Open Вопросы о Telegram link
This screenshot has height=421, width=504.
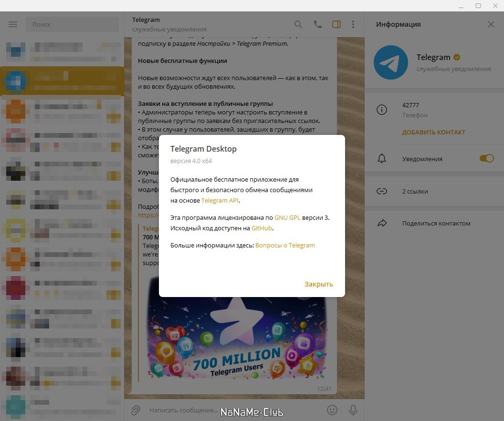pos(285,246)
